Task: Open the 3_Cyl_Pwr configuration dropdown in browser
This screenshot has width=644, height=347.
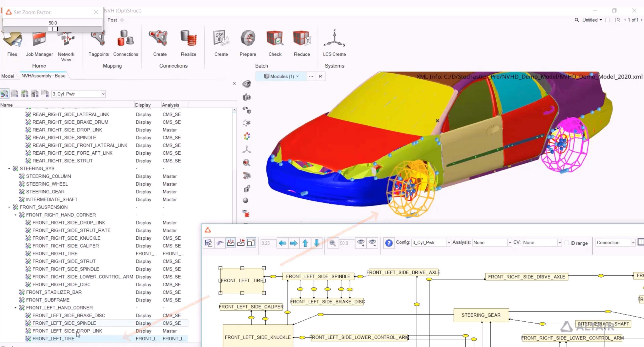Action: coord(103,94)
